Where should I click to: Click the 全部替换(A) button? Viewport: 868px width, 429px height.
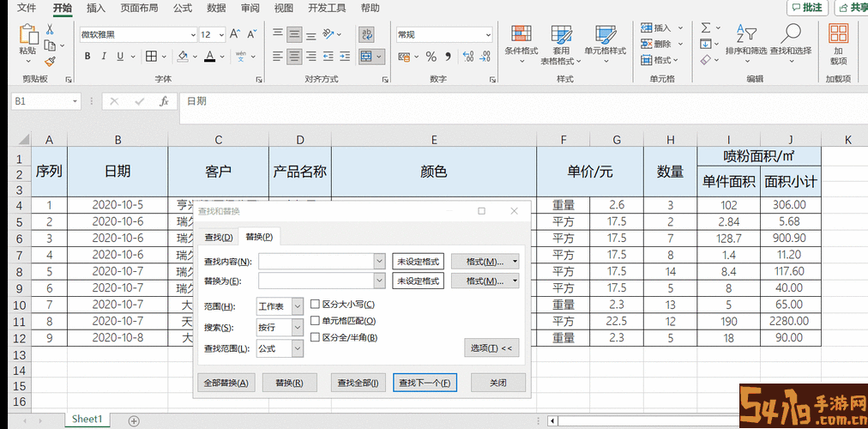click(x=226, y=383)
